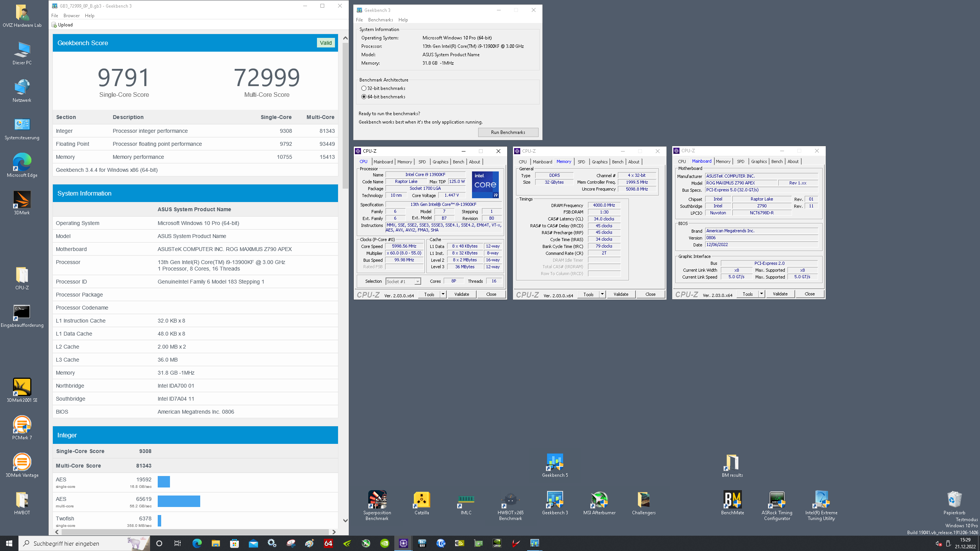Viewport: 980px width, 551px height.
Task: Launch Geekbench 3 desktop icon
Action: click(x=555, y=504)
